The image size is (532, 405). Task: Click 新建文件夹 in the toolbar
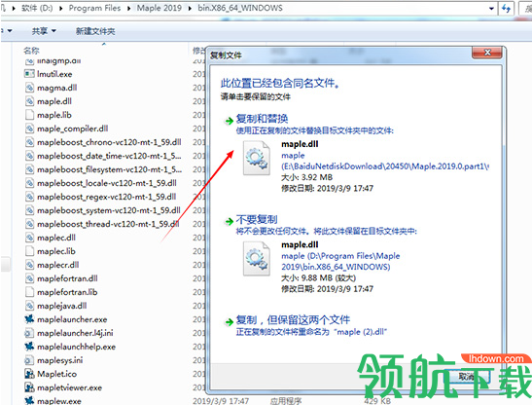click(95, 31)
